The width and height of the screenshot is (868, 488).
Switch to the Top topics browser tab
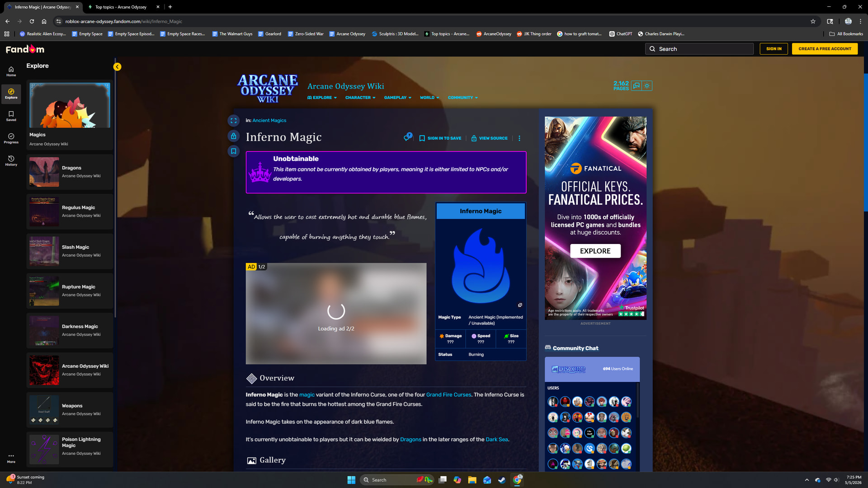click(121, 7)
